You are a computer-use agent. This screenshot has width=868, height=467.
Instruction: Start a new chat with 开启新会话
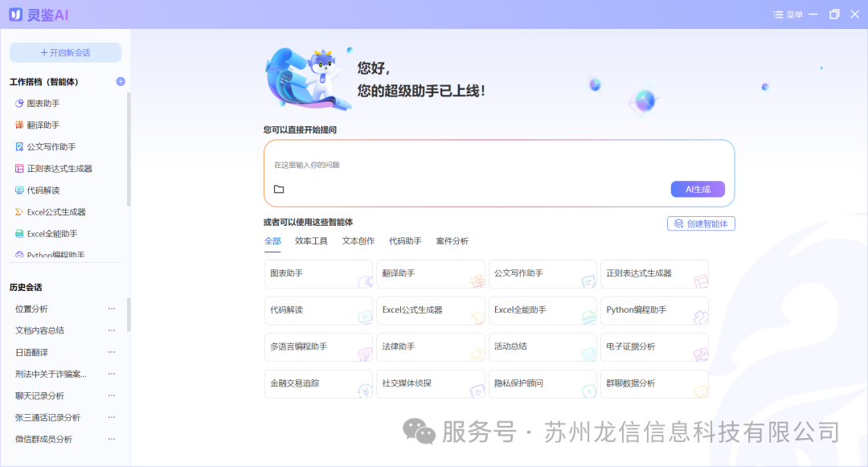pyautogui.click(x=65, y=52)
